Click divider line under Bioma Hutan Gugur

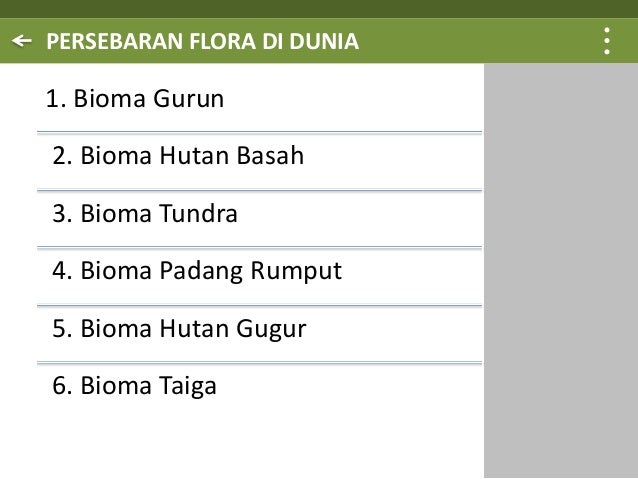(258, 362)
